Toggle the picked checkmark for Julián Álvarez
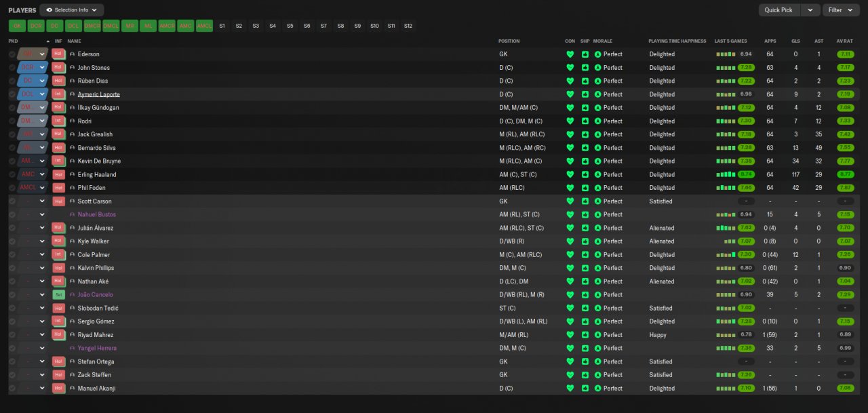Screen dimensions: 868x413 pyautogui.click(x=12, y=228)
